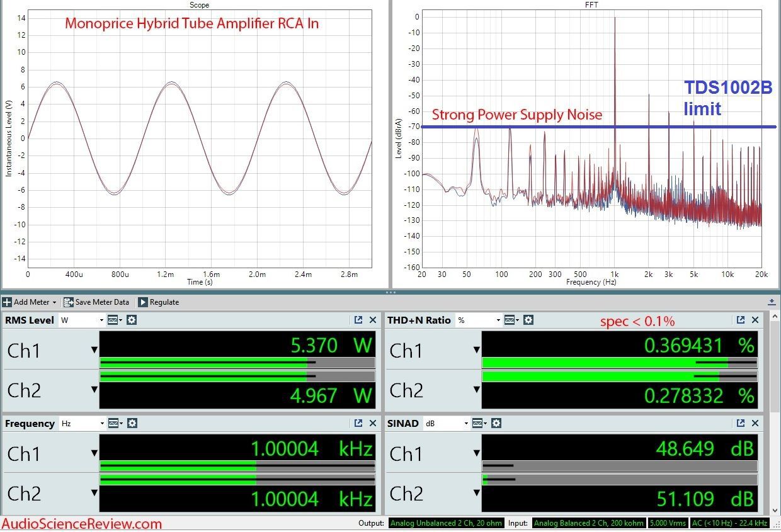781x532 pixels.
Task: Pop out the Frequency meter
Action: pyautogui.click(x=358, y=423)
